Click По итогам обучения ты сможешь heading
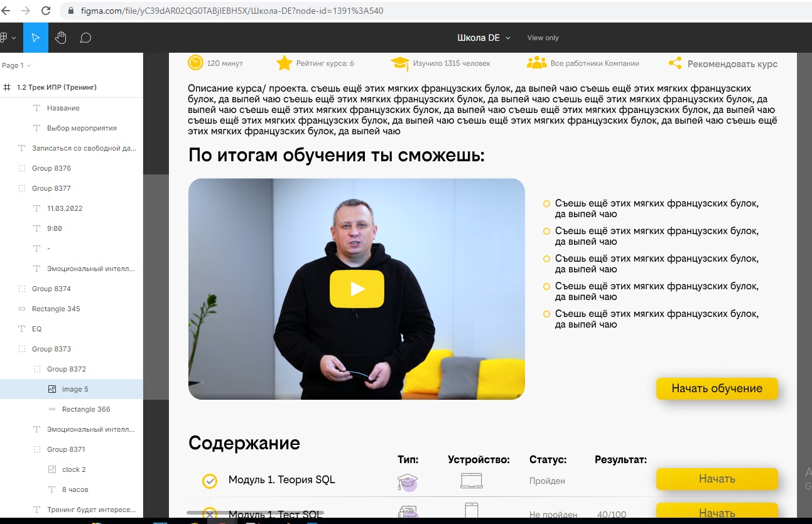 pyautogui.click(x=337, y=155)
